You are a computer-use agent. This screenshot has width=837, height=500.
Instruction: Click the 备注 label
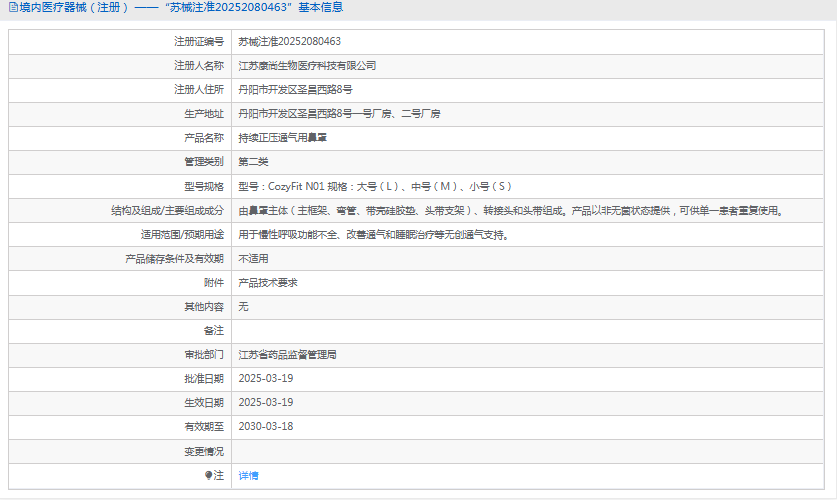point(214,331)
